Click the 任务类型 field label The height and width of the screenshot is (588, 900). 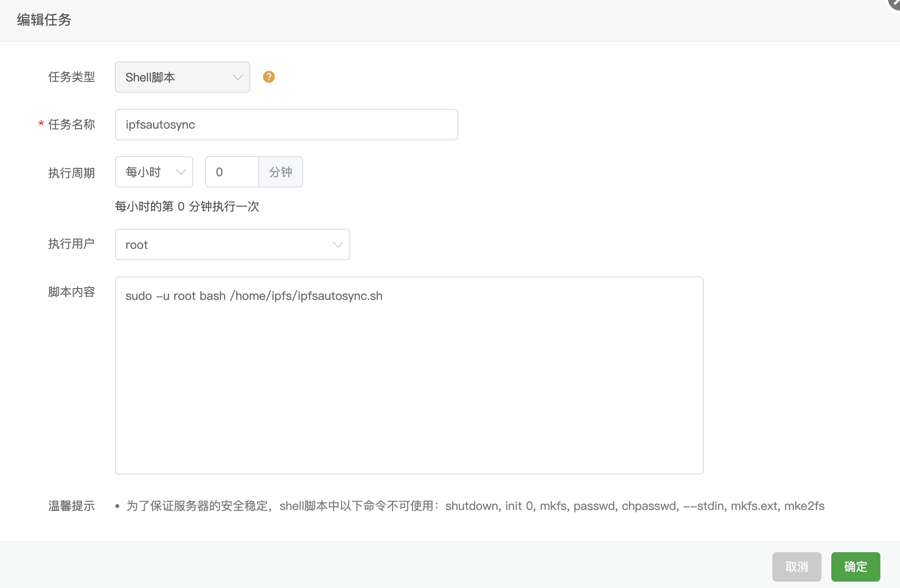click(71, 77)
